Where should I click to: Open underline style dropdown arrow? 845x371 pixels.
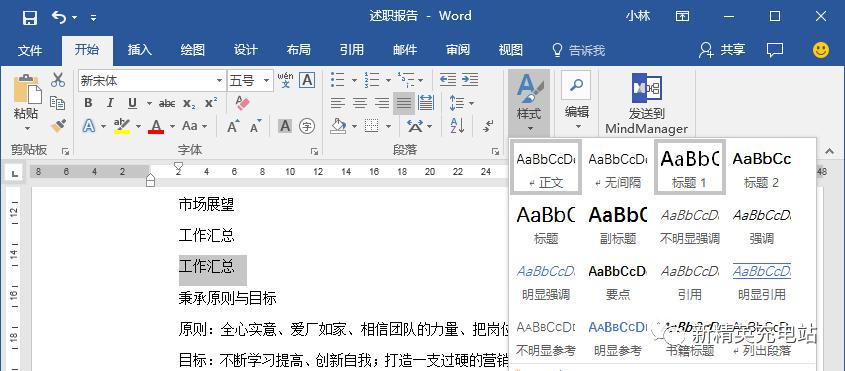[149, 103]
